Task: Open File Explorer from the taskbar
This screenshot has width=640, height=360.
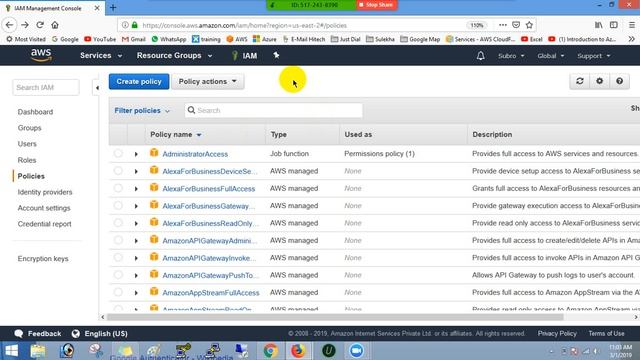Action: click(x=38, y=351)
